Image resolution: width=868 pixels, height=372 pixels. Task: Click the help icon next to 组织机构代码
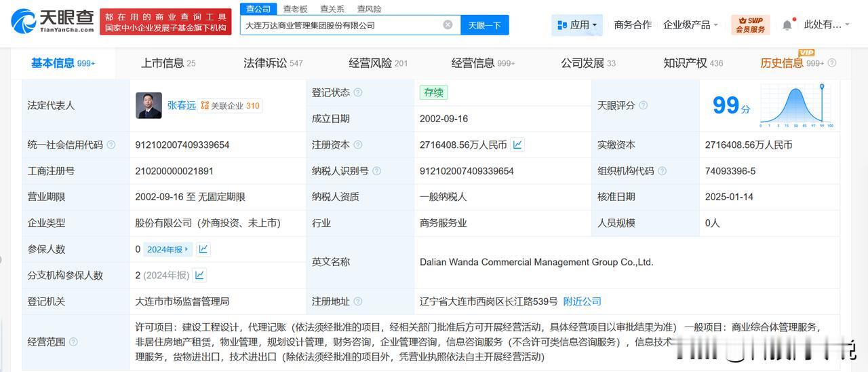point(662,171)
